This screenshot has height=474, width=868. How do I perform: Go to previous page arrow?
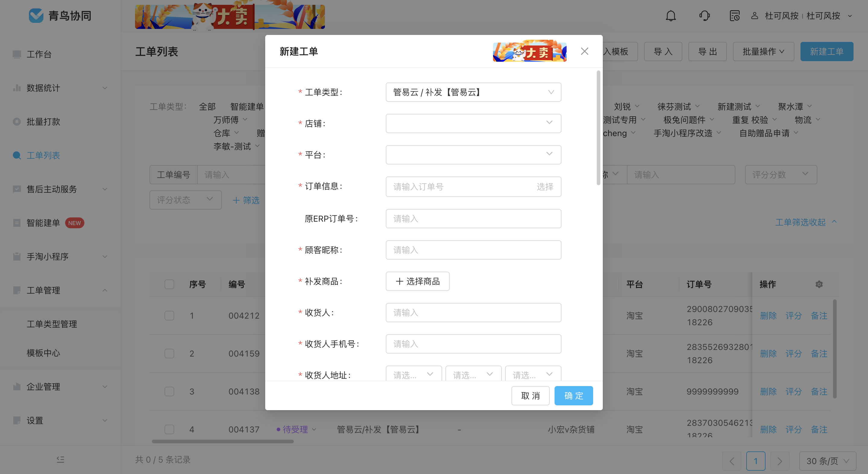731,461
